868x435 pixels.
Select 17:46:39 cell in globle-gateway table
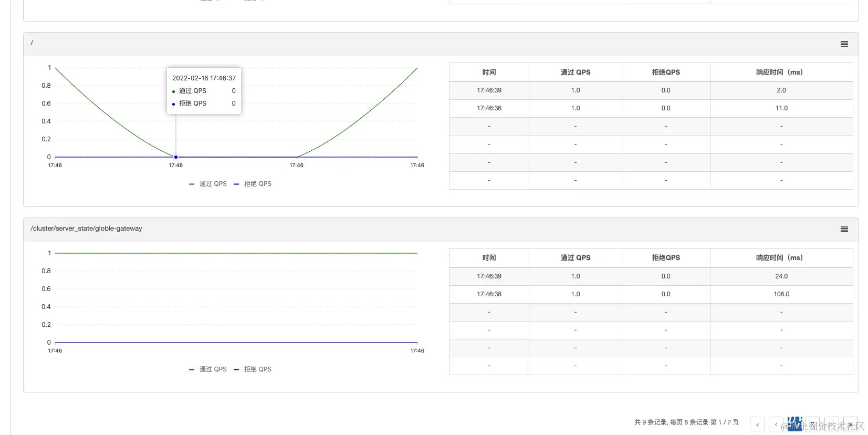(489, 276)
